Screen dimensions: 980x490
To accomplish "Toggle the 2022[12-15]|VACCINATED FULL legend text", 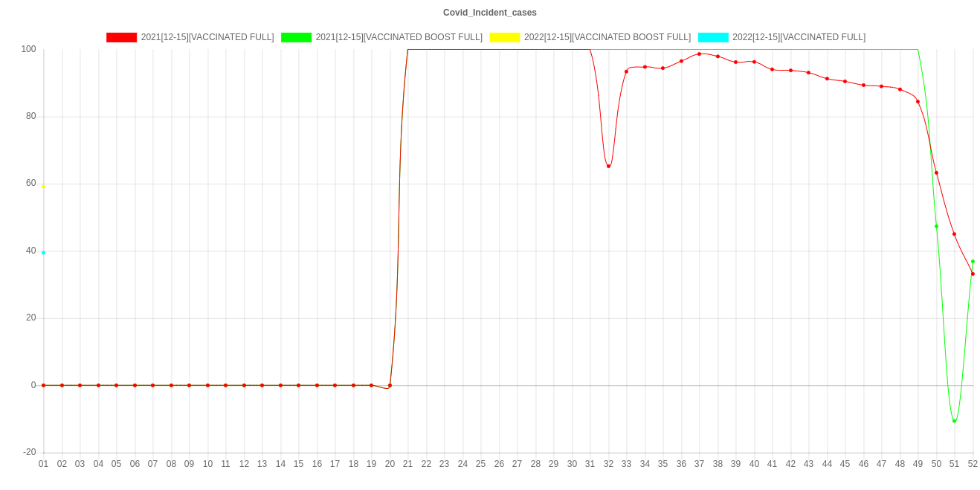I will click(799, 37).
